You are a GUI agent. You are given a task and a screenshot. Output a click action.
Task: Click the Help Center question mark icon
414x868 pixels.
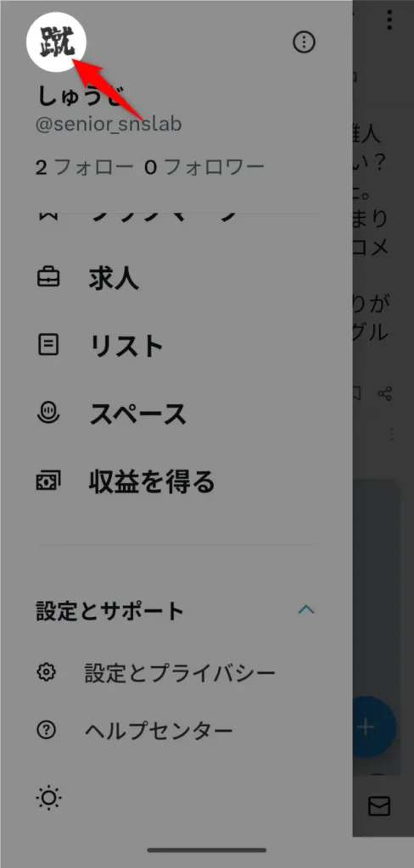[46, 731]
